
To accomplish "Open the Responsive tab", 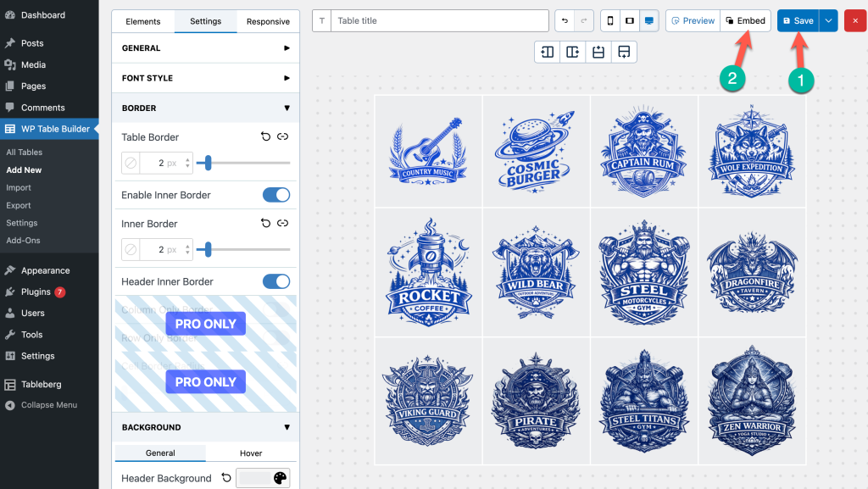I will point(268,21).
